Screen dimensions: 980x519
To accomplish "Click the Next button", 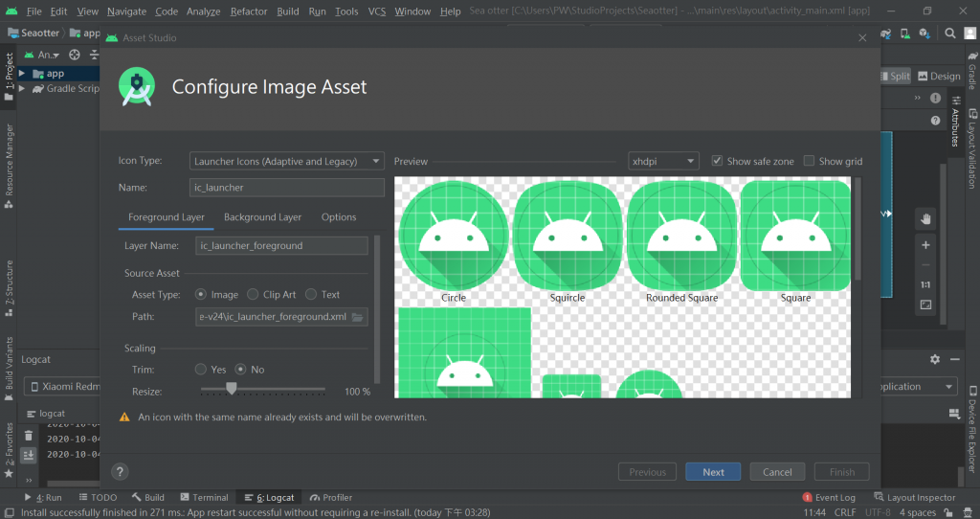I will 713,472.
